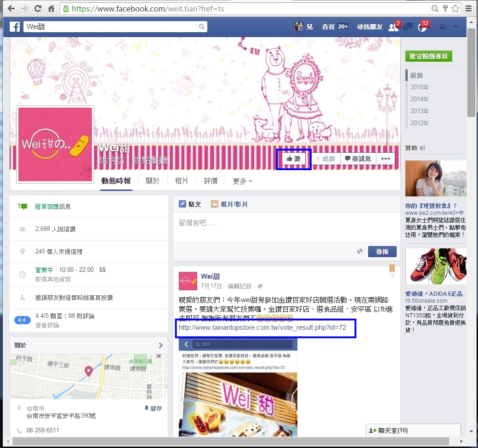Open the Chrome hamburger menu

click(468, 9)
